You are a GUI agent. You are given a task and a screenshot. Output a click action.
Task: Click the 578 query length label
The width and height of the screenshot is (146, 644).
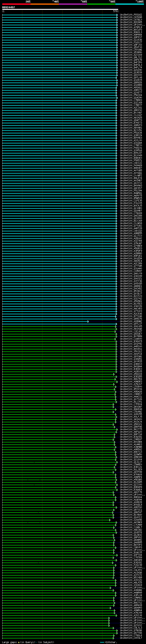point(115,11)
